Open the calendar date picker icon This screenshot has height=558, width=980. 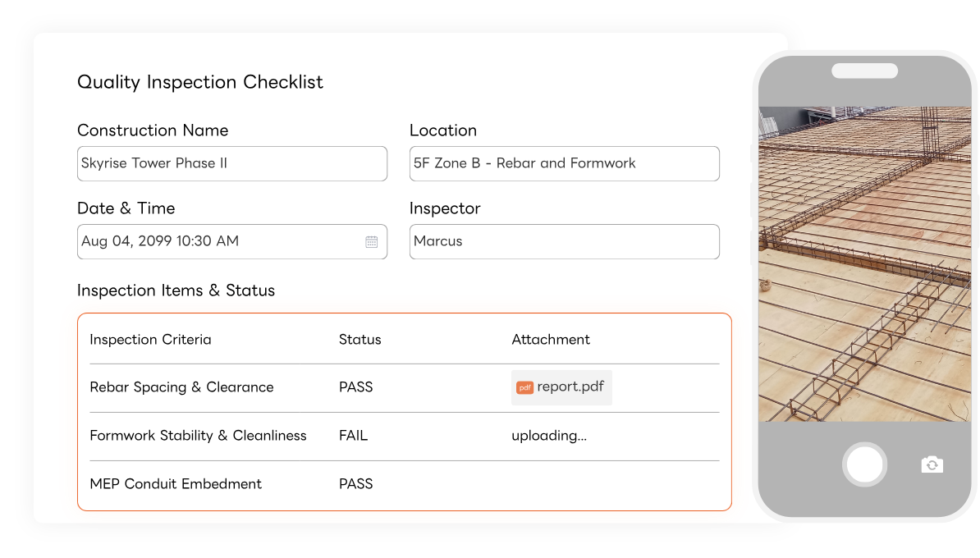point(371,242)
